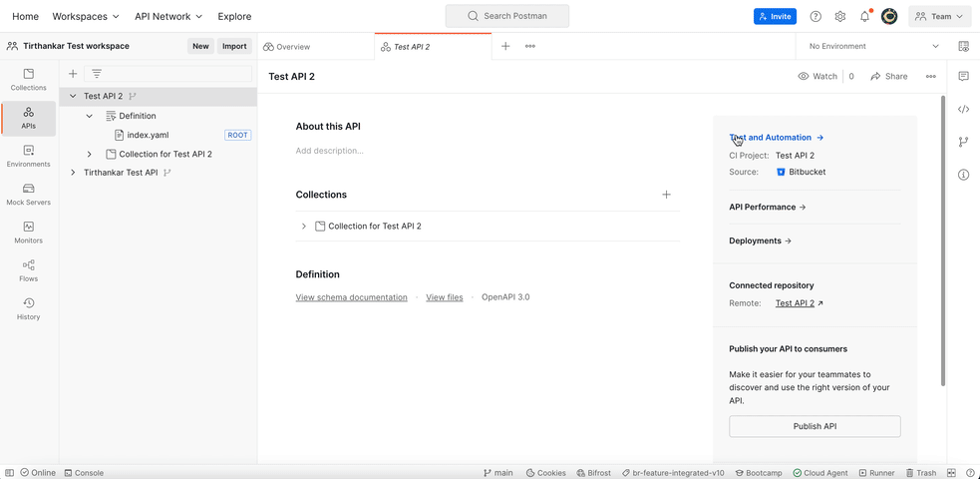
Task: Open the Flows sidebar panel
Action: point(29,270)
